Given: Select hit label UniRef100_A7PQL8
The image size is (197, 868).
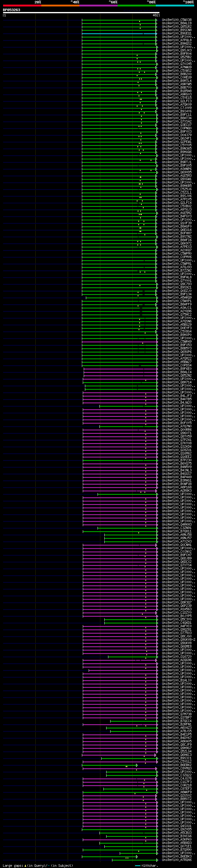Looking at the screenshot, I should click(176, 40).
